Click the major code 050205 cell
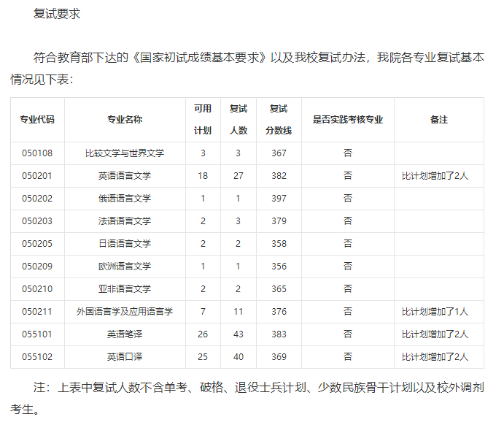 point(37,244)
